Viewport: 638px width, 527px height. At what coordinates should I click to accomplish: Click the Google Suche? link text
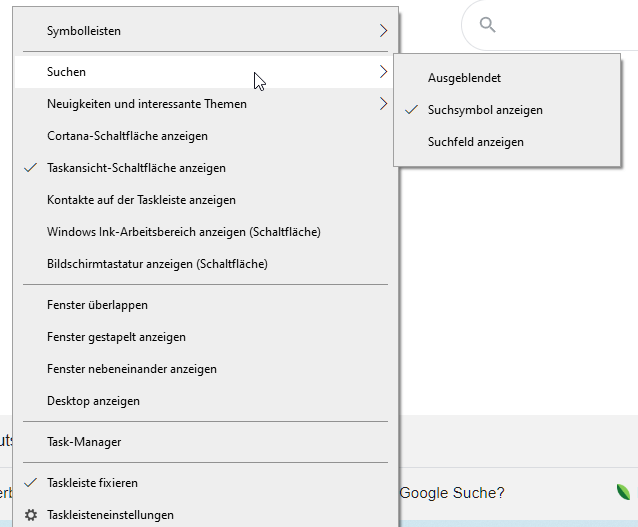pyautogui.click(x=452, y=493)
